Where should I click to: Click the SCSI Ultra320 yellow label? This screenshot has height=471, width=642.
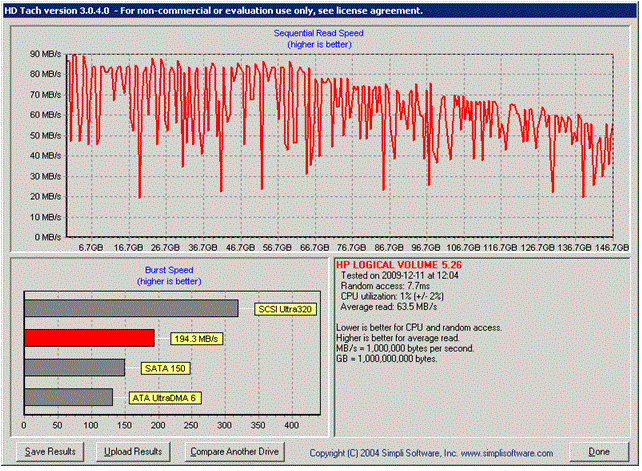285,309
